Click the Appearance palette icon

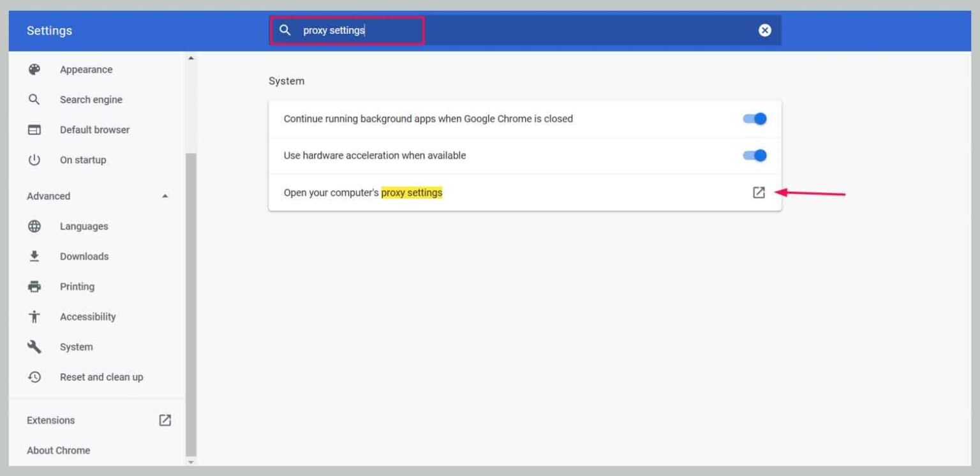pos(34,69)
